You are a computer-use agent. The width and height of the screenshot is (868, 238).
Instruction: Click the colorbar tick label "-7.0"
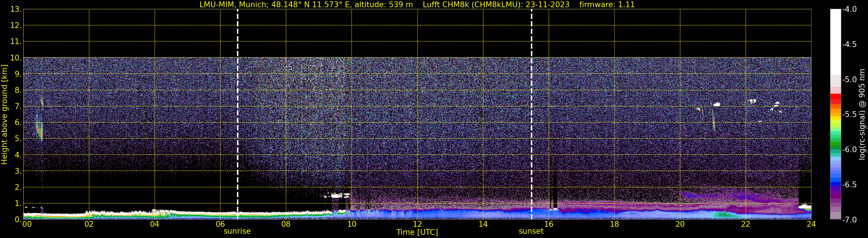(x=849, y=220)
